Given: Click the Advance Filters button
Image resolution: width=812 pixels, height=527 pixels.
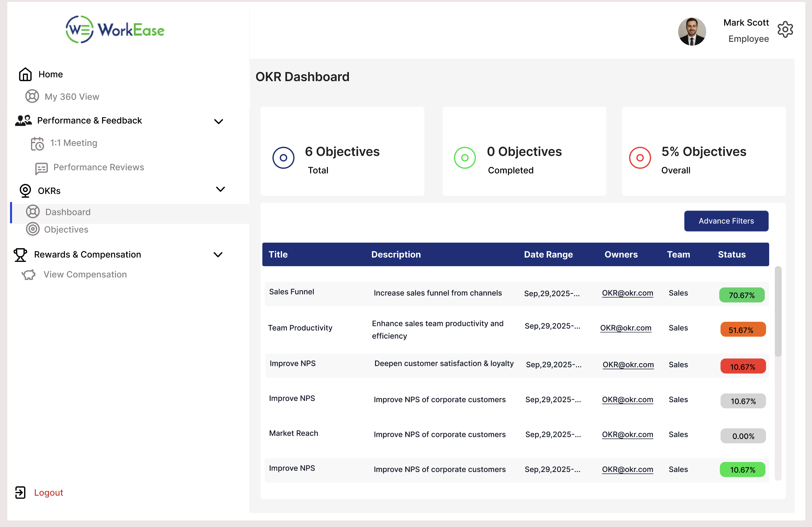Looking at the screenshot, I should tap(726, 221).
